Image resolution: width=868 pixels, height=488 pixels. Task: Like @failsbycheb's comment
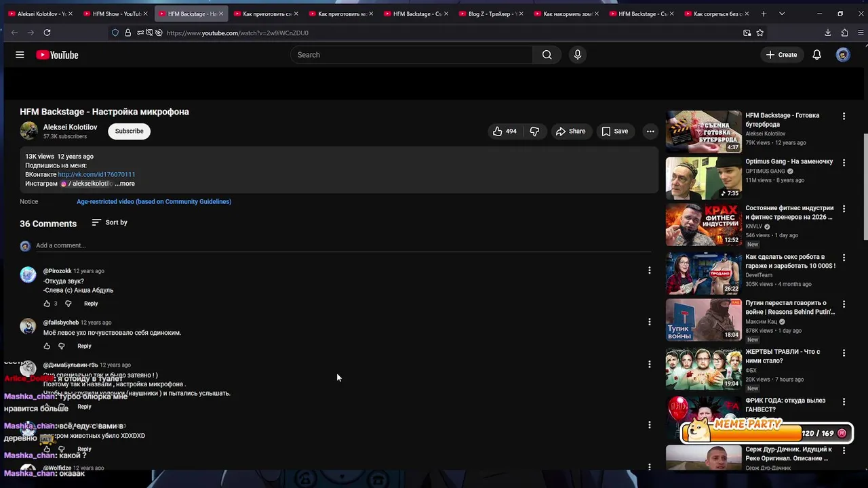pyautogui.click(x=47, y=346)
